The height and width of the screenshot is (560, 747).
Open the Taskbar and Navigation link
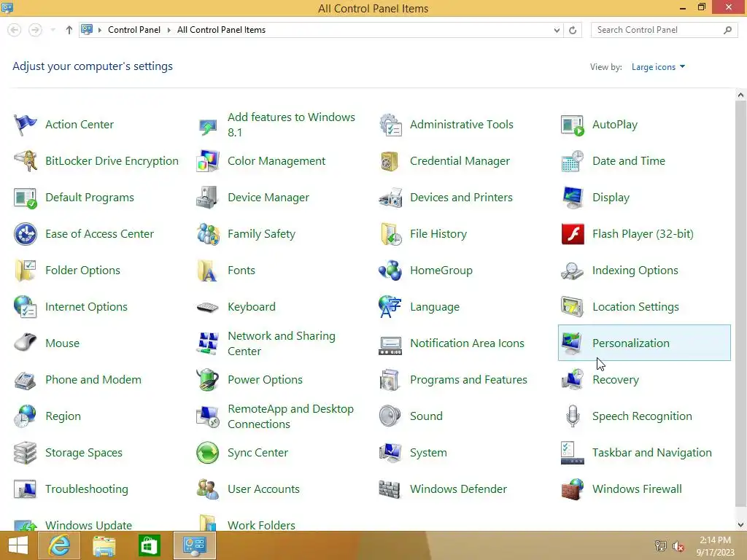[651, 453]
